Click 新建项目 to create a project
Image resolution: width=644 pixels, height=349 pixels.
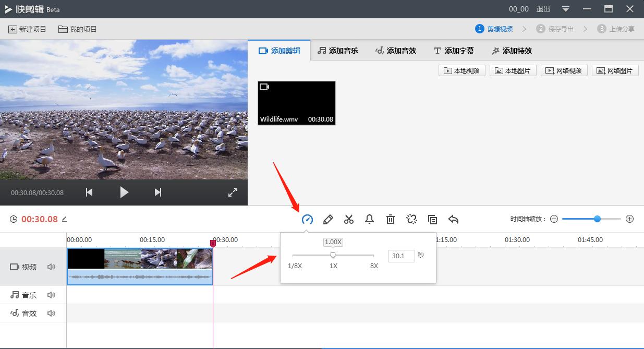click(x=28, y=29)
